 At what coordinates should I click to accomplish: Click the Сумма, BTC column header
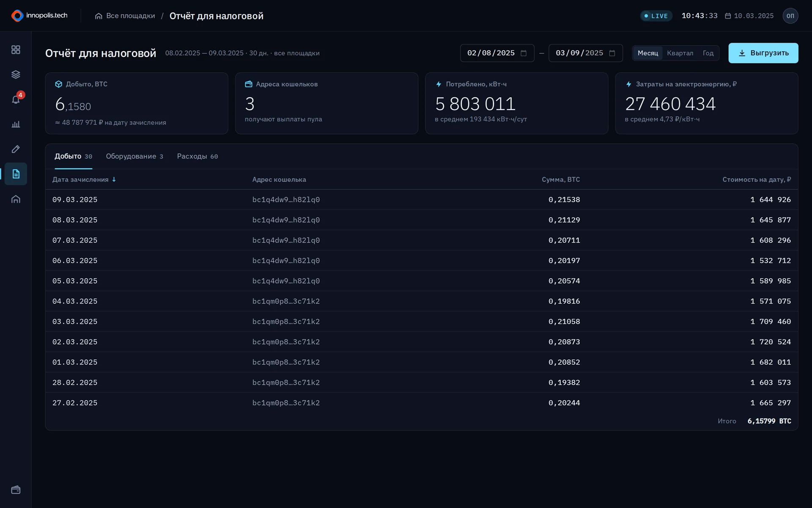(561, 179)
